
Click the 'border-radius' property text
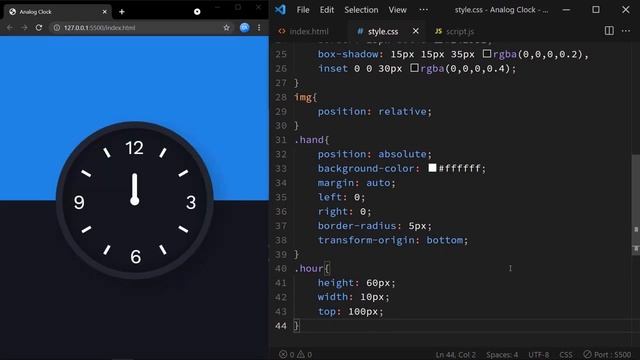click(x=357, y=226)
